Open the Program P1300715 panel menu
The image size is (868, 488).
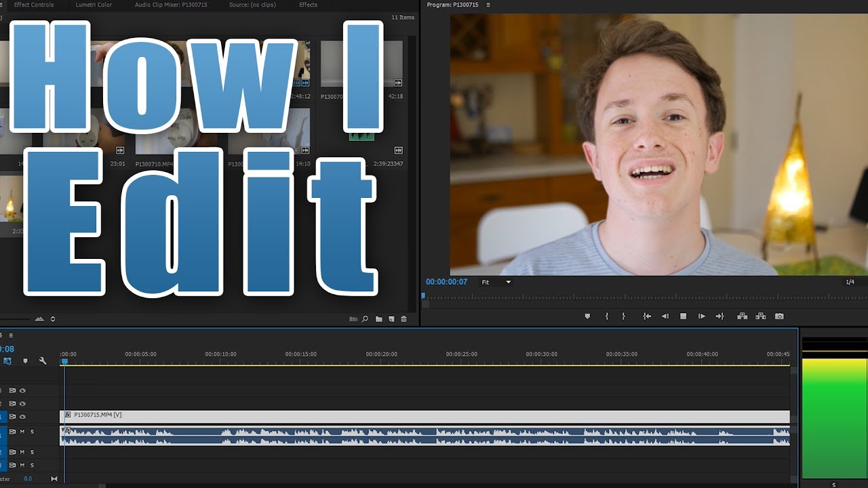click(488, 5)
